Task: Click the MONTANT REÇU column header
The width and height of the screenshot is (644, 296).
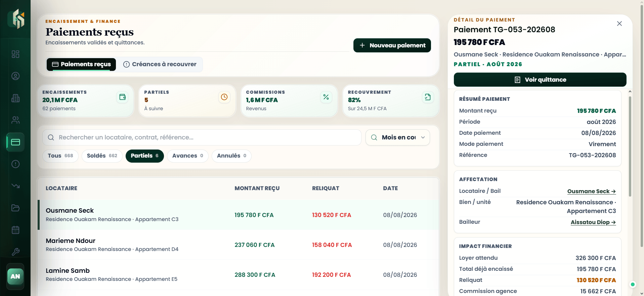Action: 257,188
